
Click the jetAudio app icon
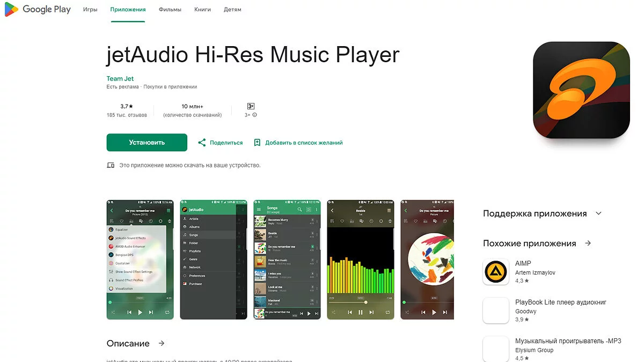tap(581, 90)
